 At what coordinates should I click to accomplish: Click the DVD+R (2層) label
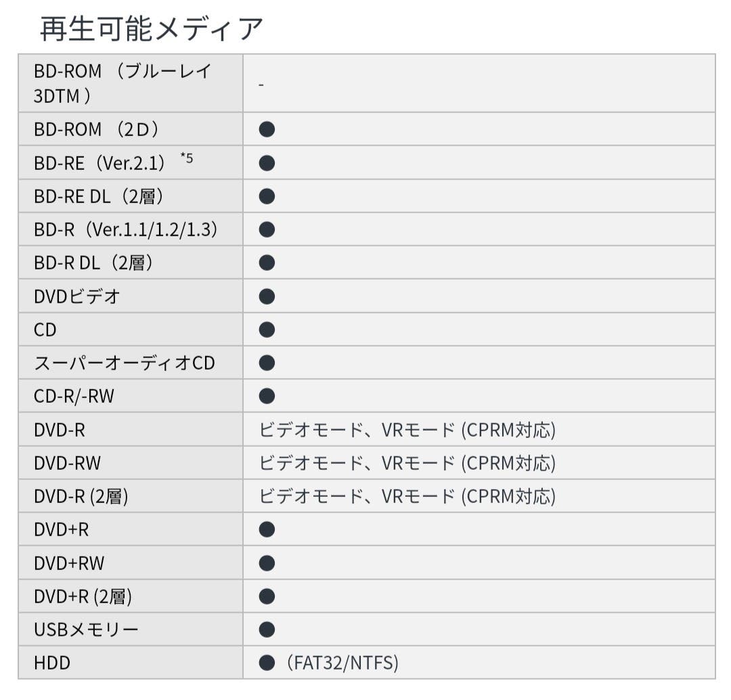[83, 596]
